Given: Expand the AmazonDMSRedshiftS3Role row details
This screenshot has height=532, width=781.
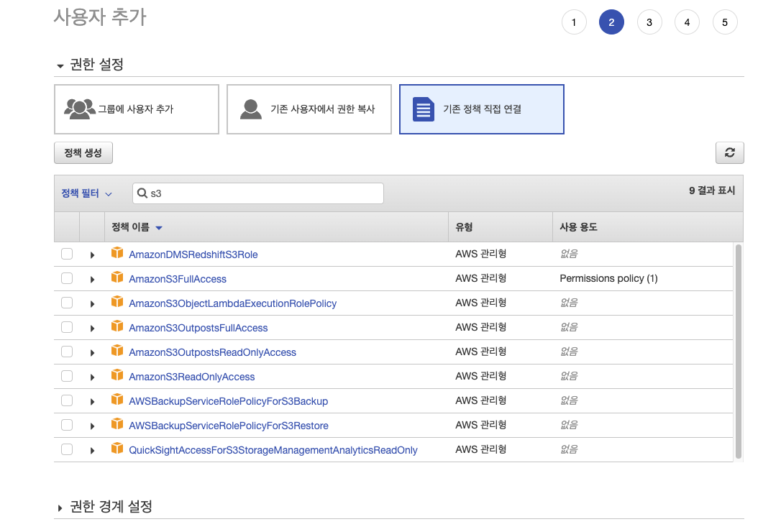Looking at the screenshot, I should click(x=92, y=255).
